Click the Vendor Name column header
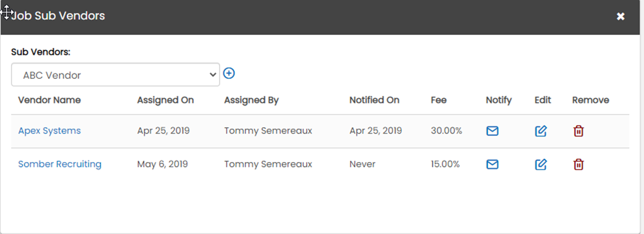This screenshot has width=644, height=234. tap(49, 100)
